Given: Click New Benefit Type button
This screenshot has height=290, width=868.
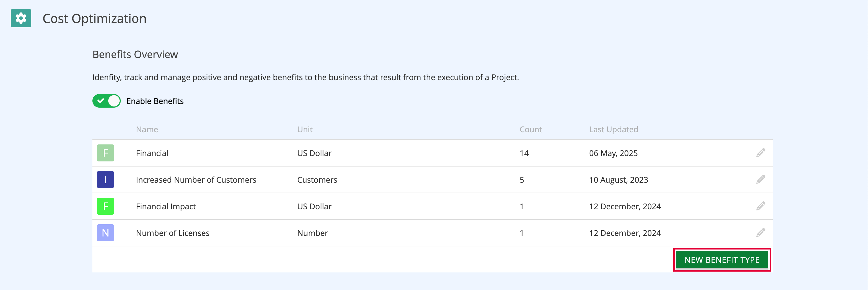Looking at the screenshot, I should 722,260.
